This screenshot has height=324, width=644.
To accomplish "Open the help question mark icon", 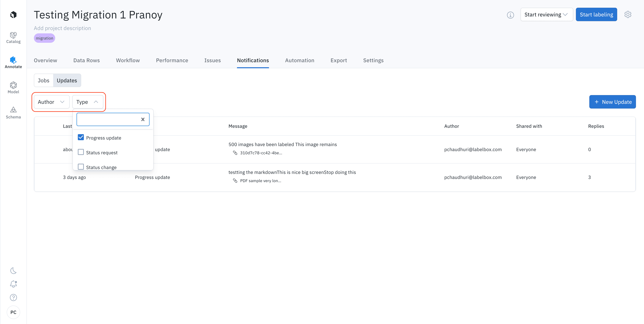I will pos(13,298).
